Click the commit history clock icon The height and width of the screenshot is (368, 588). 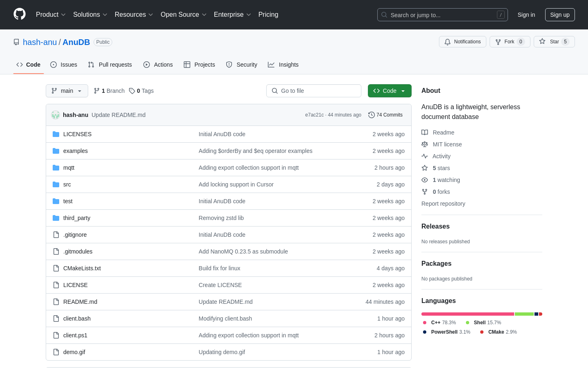point(371,115)
